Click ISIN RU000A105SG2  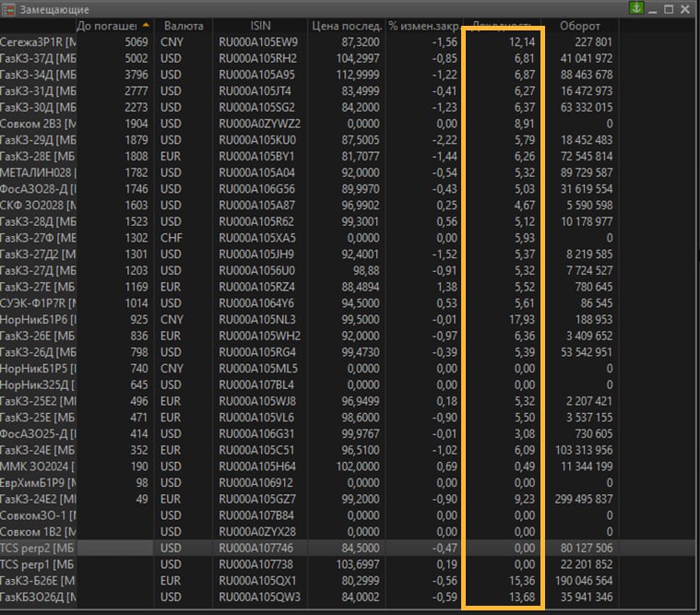click(256, 108)
